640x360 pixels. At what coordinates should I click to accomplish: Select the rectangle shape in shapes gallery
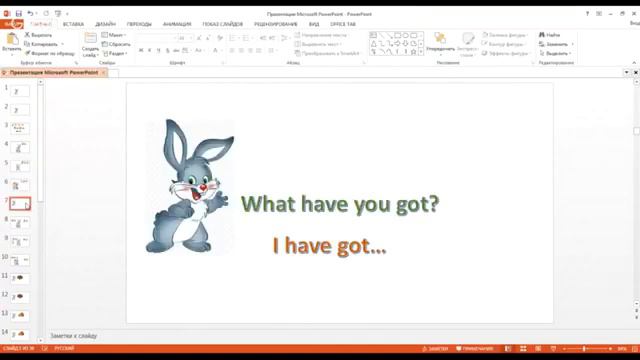(397, 36)
